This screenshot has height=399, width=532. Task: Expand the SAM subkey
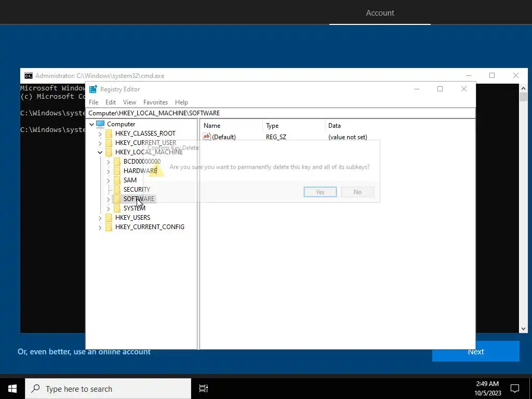(x=108, y=181)
